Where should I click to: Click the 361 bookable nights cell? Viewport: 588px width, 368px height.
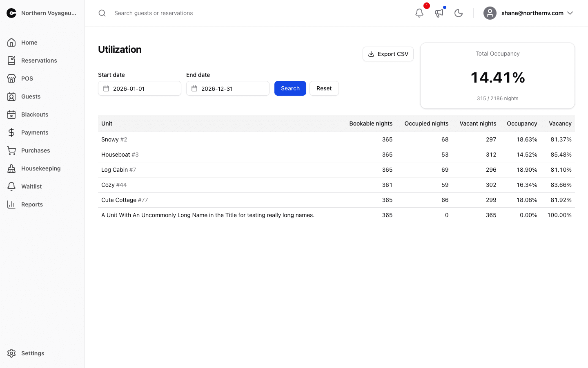(x=387, y=185)
